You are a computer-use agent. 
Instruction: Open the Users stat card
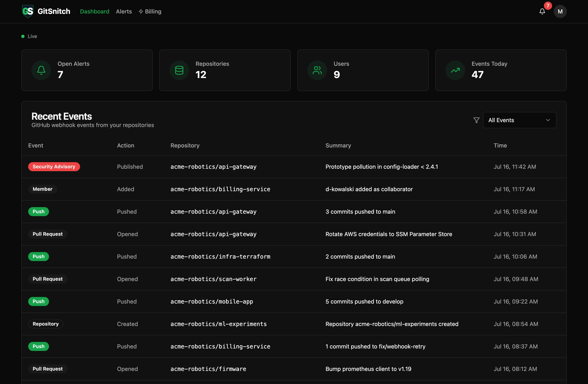tap(363, 70)
